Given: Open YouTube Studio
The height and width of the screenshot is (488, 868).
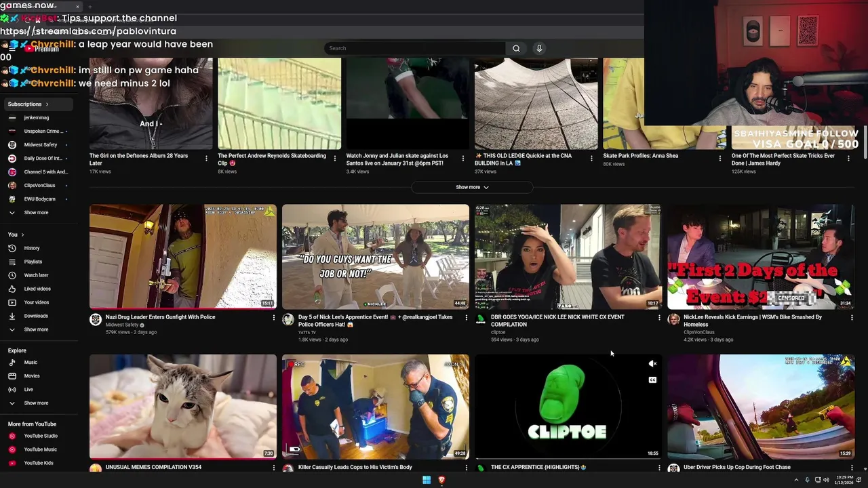Looking at the screenshot, I should point(41,436).
